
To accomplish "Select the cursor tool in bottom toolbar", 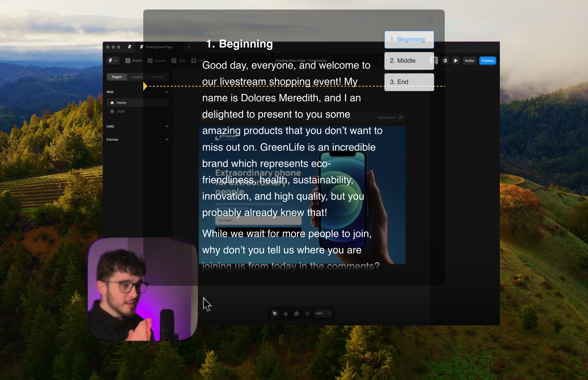I will [x=275, y=313].
